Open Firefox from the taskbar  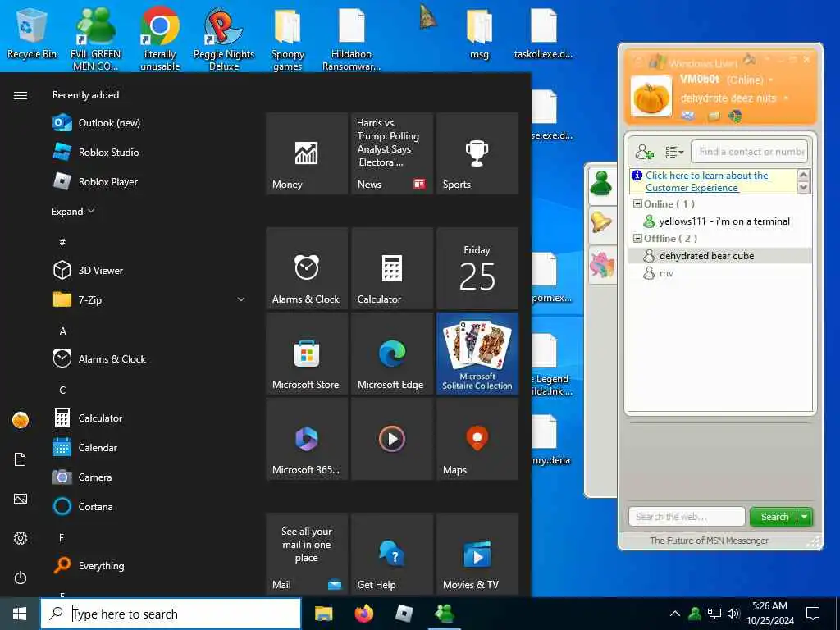pos(363,614)
